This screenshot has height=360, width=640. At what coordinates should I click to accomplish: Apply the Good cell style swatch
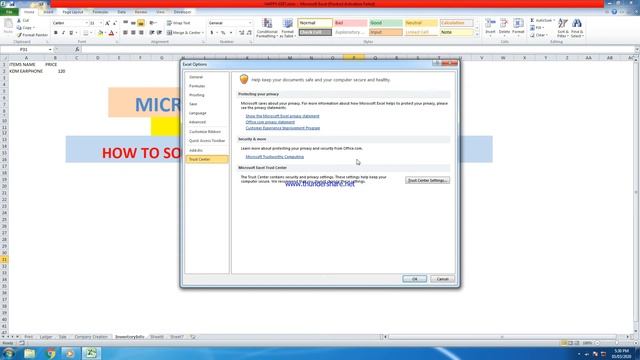coord(386,23)
